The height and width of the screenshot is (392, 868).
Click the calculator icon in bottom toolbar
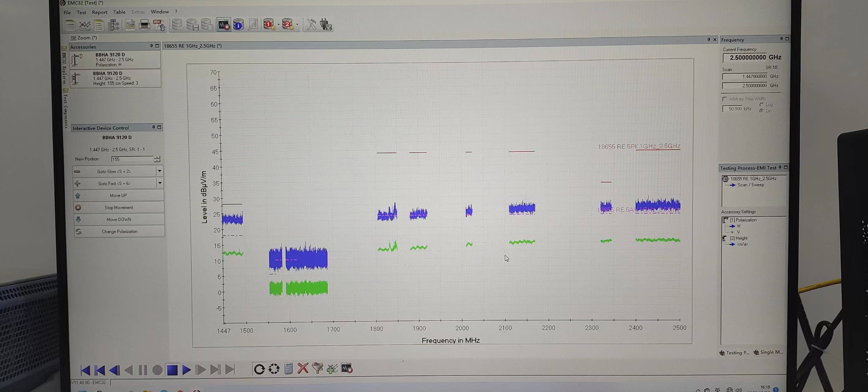(x=288, y=368)
